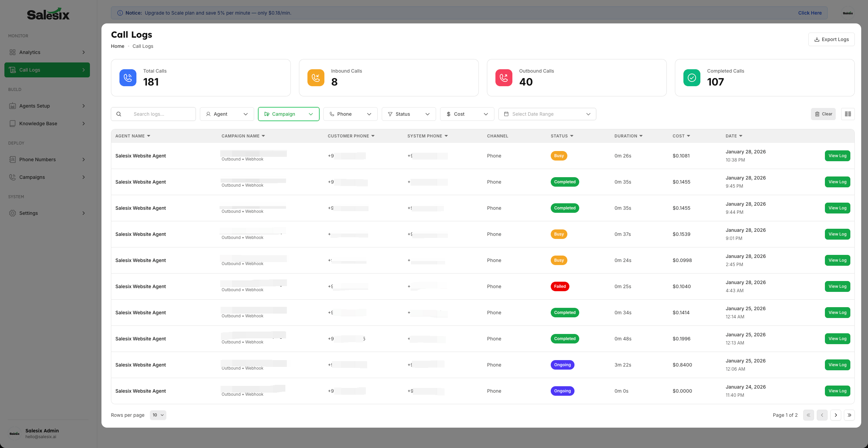Image resolution: width=868 pixels, height=448 pixels.
Task: Click the Export Logs button
Action: 831,39
